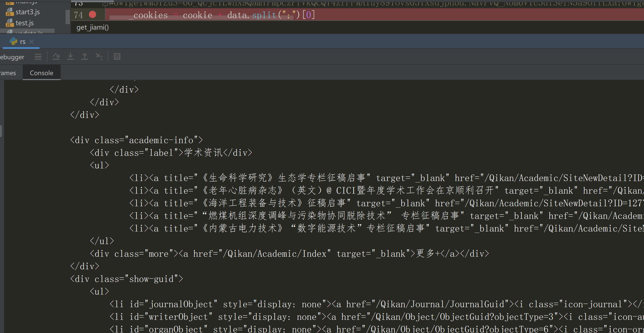The height and width of the screenshot is (333, 644).
Task: Click the Step Out upload-arrow icon
Action: (x=85, y=57)
